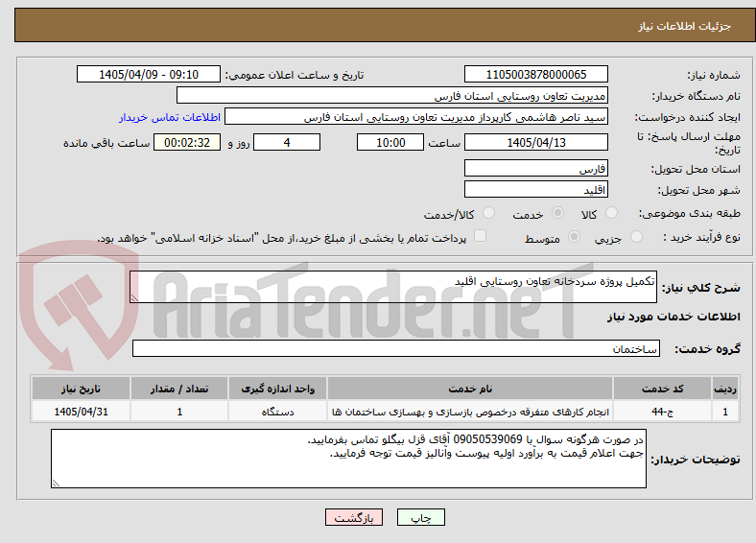The height and width of the screenshot is (543, 756).
Task: Click the ساعت باقی مانده label
Action: click(106, 143)
